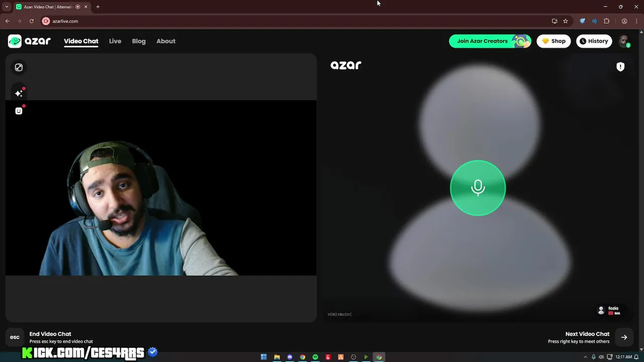644x362 pixels.
Task: Reload the page
Action: pos(31,21)
